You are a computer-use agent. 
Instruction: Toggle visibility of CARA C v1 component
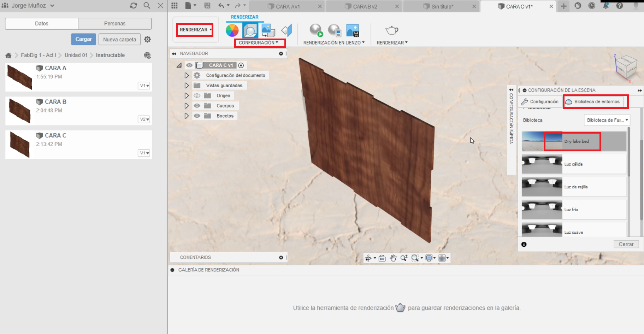click(x=189, y=65)
